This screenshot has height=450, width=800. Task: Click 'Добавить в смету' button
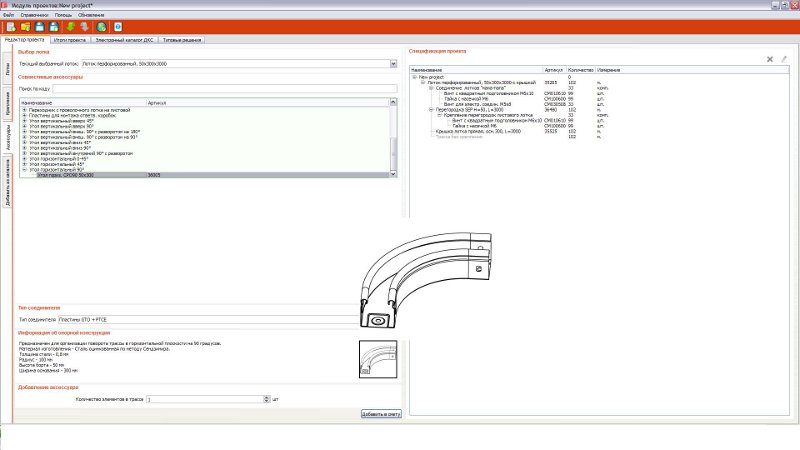click(x=381, y=413)
